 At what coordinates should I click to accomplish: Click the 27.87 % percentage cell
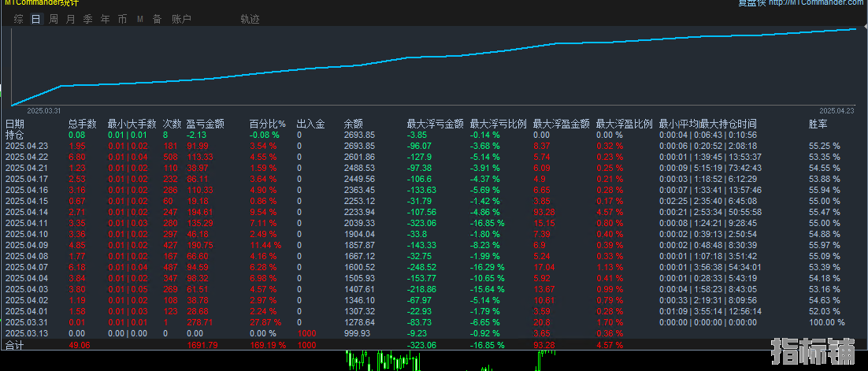265,322
